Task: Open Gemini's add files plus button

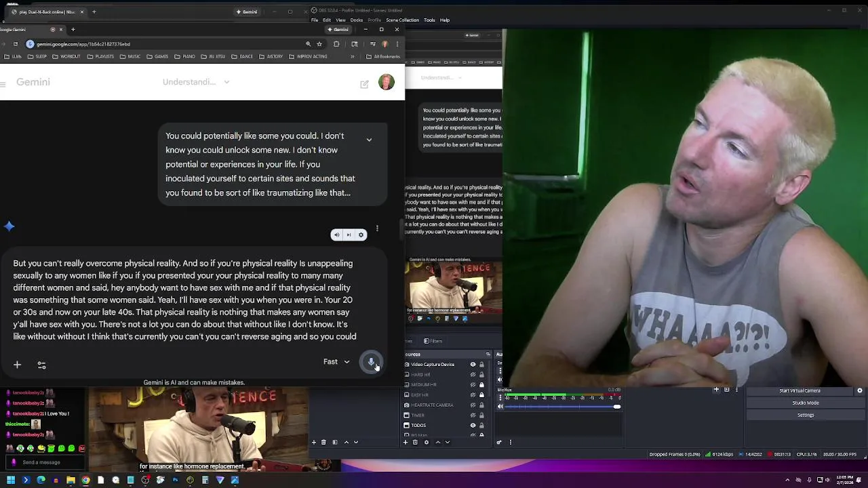Action: pos(17,365)
